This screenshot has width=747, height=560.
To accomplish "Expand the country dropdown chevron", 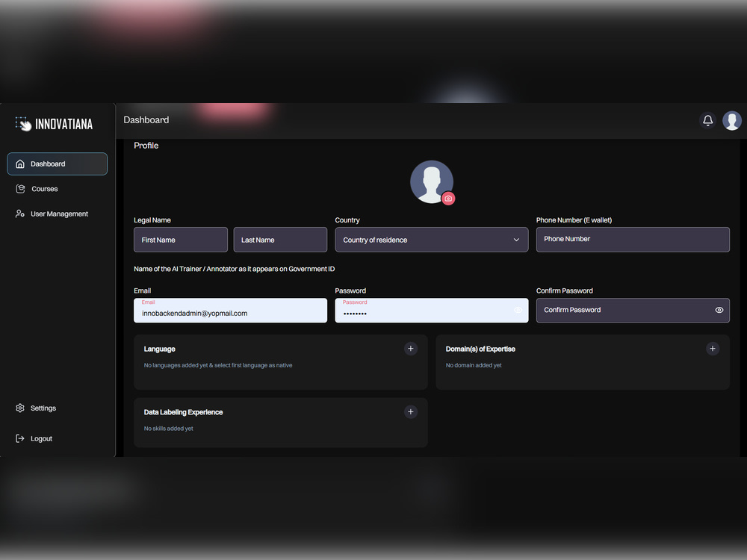I will tap(516, 240).
